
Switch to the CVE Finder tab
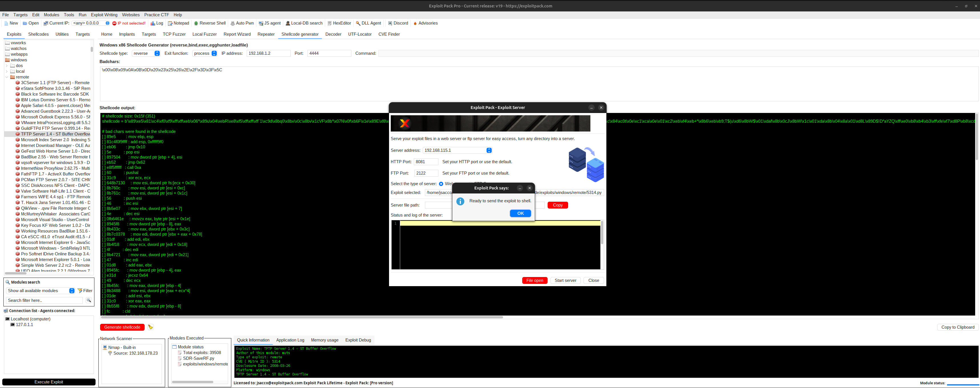click(x=389, y=34)
